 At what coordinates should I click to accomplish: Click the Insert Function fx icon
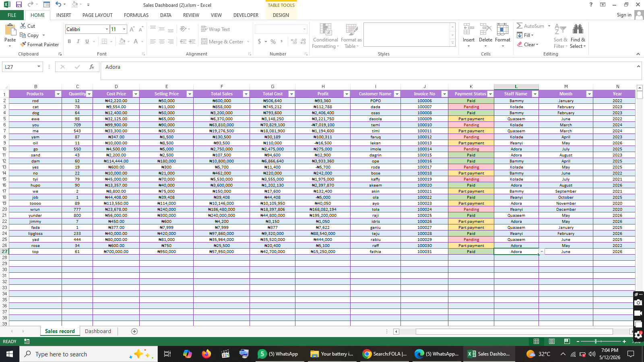click(x=92, y=67)
